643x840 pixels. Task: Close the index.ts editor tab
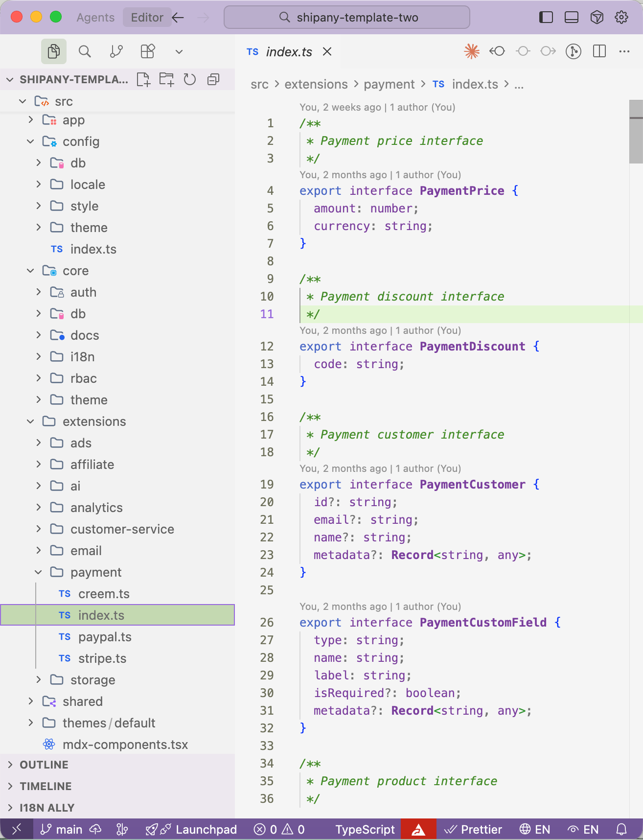tap(327, 51)
